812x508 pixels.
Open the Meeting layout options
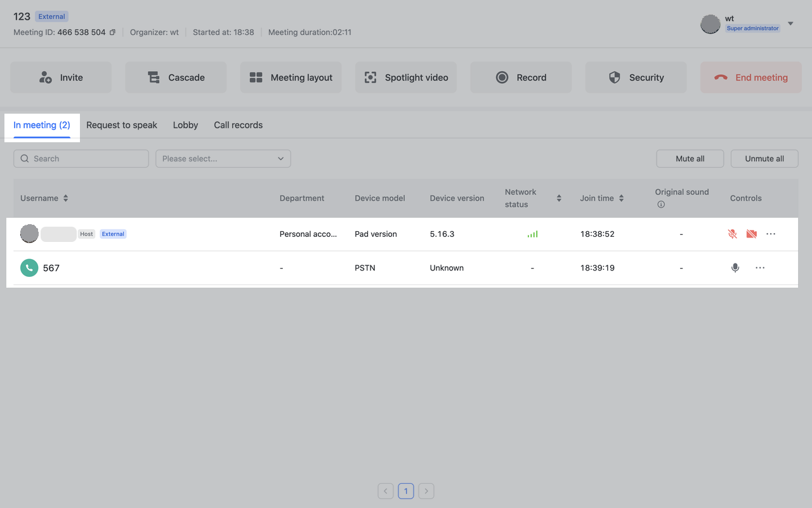[x=291, y=77]
